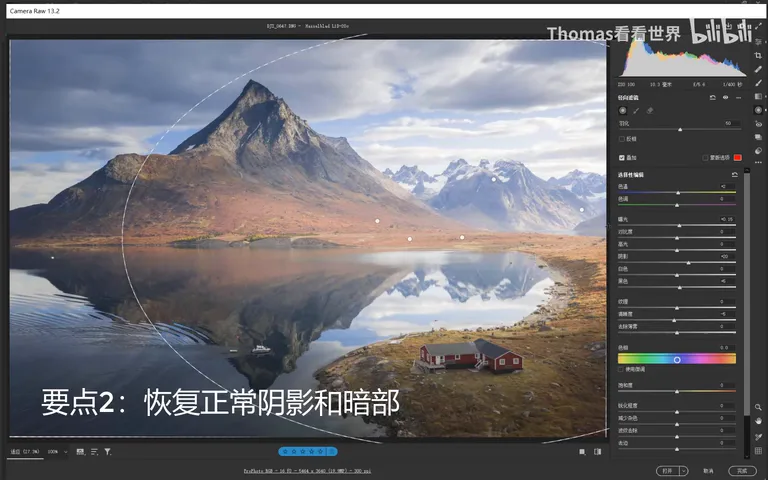Click the hue rainbow bar circle handle
The width and height of the screenshot is (768, 480).
(x=677, y=360)
